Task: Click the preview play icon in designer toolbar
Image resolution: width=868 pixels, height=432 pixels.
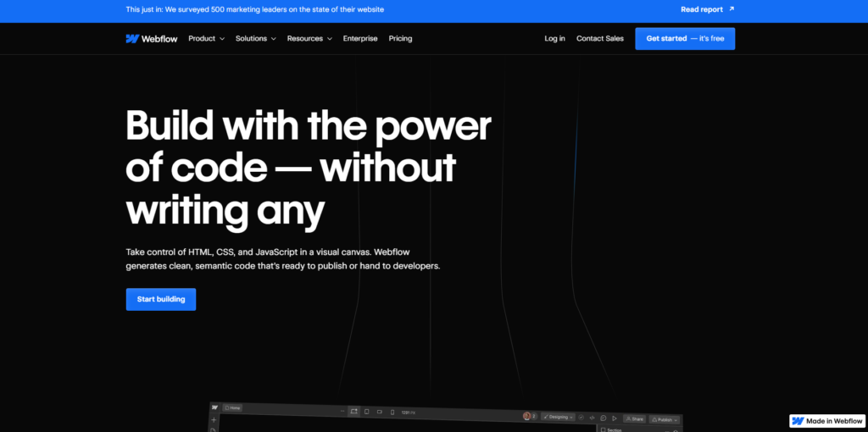Action: 615,418
